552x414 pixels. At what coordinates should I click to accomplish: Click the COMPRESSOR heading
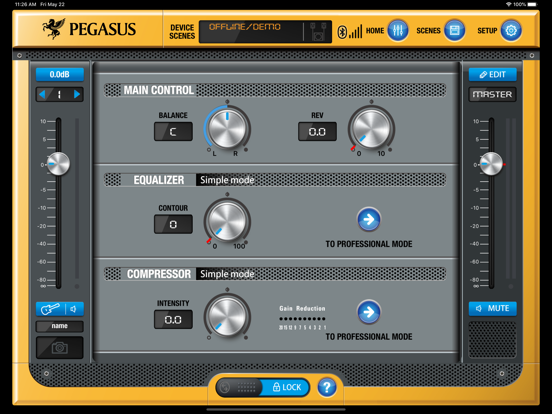pyautogui.click(x=159, y=274)
